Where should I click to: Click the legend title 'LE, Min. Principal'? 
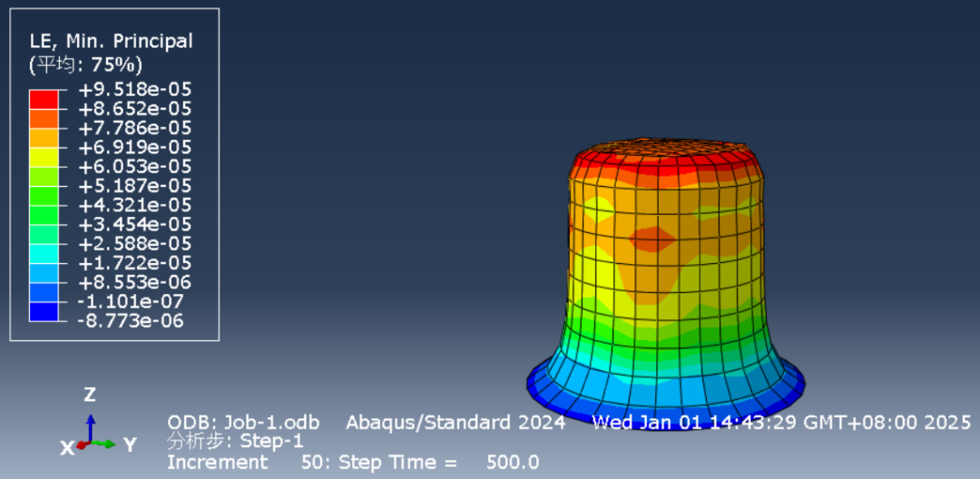point(111,41)
